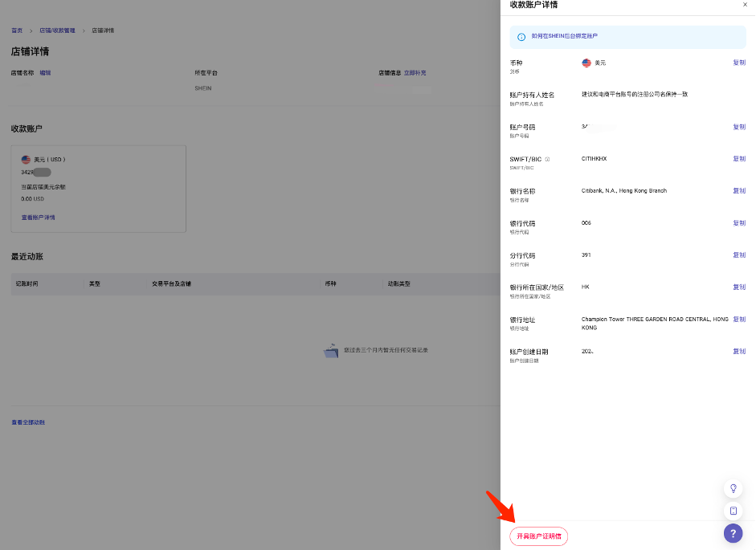Close the 收款账户详情 drawer
756x550 pixels.
744,5
